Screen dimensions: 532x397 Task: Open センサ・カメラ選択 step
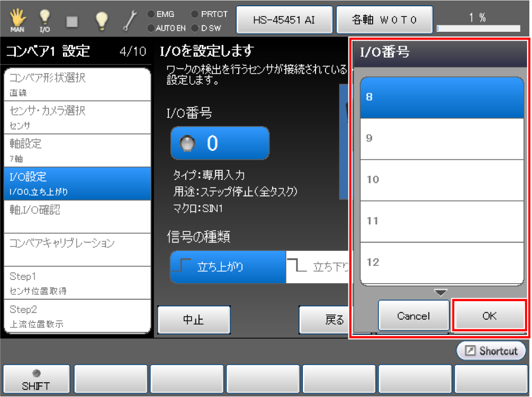[x=77, y=118]
